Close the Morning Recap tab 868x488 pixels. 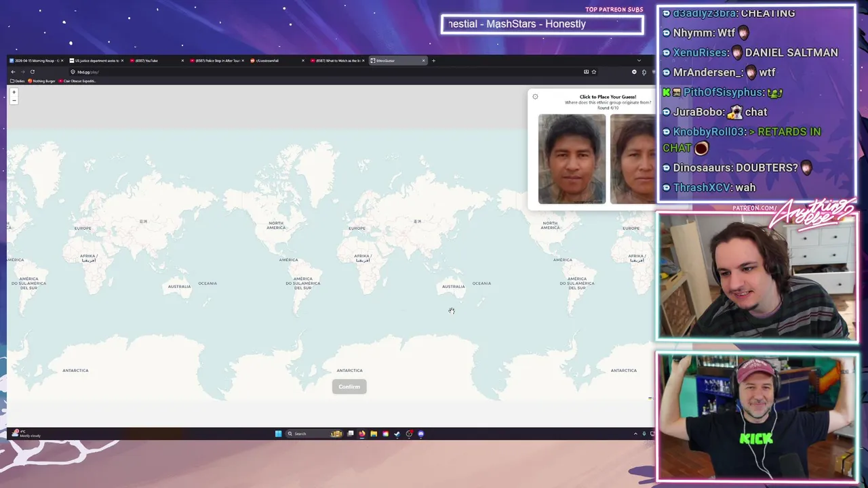pyautogui.click(x=62, y=60)
